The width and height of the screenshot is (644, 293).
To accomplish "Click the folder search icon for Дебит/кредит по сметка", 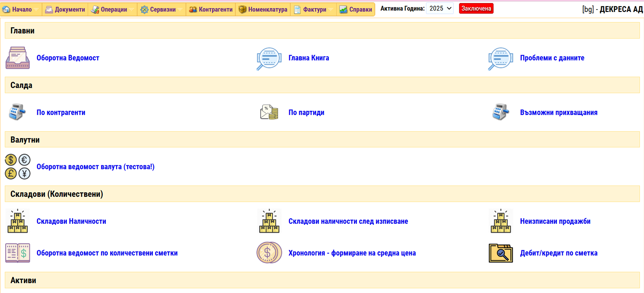I will coord(501,253).
